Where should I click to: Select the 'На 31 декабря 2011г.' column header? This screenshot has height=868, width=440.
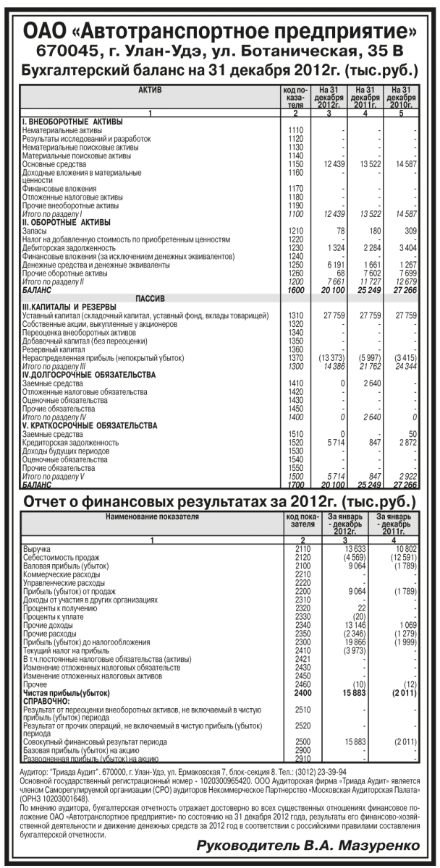point(365,96)
